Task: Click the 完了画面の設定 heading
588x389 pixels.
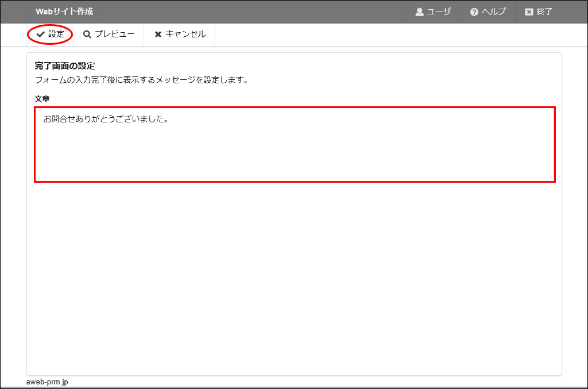Action: 64,66
